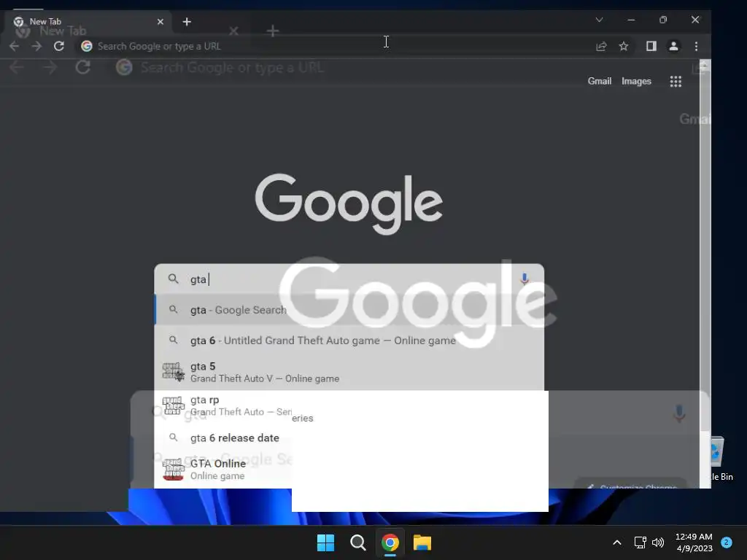Open the Images link
Viewport: 747px width, 560px height.
pyautogui.click(x=636, y=82)
